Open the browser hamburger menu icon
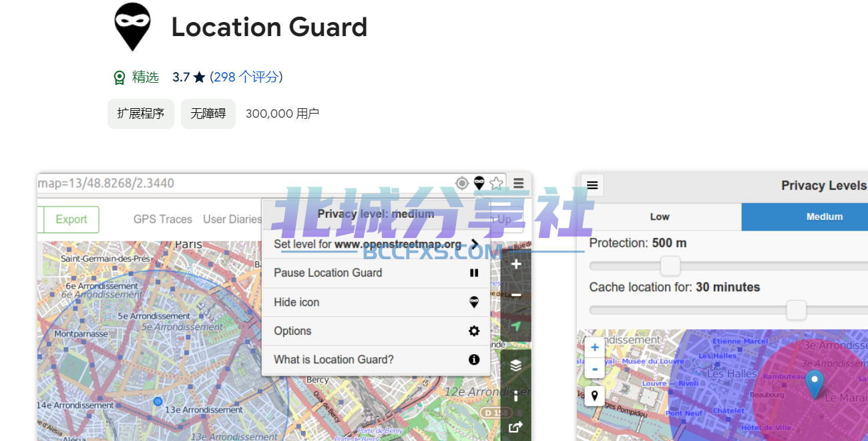This screenshot has width=868, height=441. click(x=519, y=183)
